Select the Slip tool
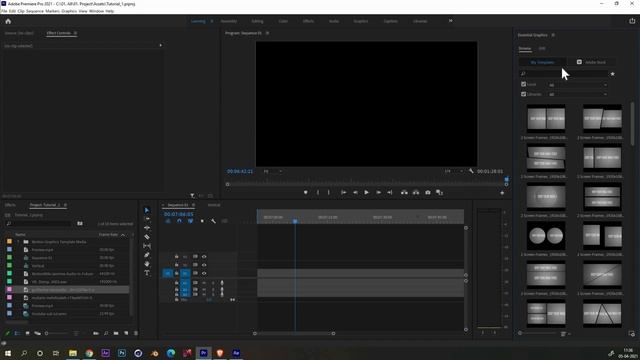The image size is (640, 360). pyautogui.click(x=147, y=246)
